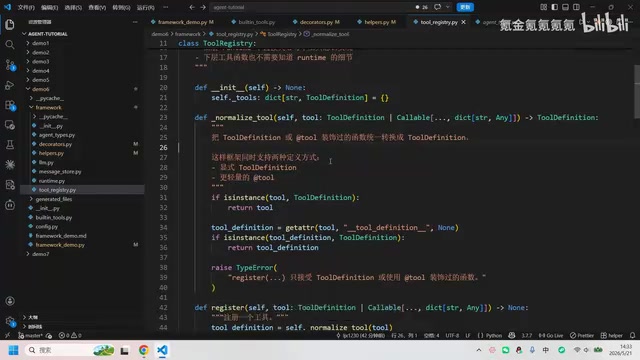Toggle the primary side bar visibility
Screen dimensions: 640x360
pyautogui.click(x=554, y=7)
